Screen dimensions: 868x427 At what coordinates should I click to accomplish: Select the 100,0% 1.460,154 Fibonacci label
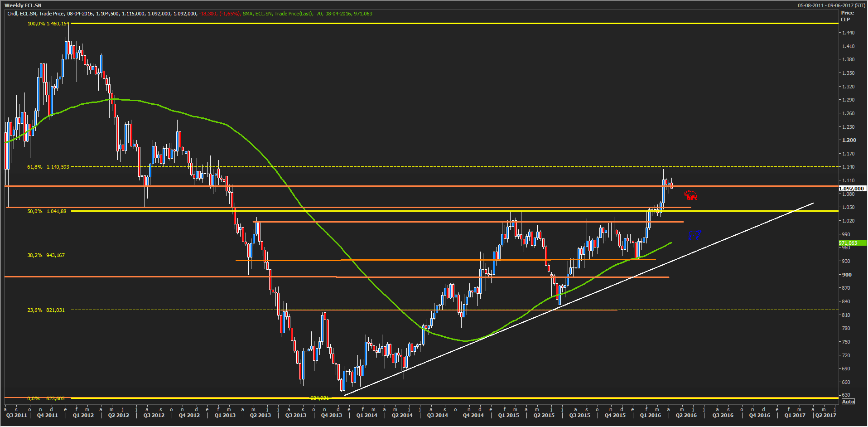pos(48,24)
